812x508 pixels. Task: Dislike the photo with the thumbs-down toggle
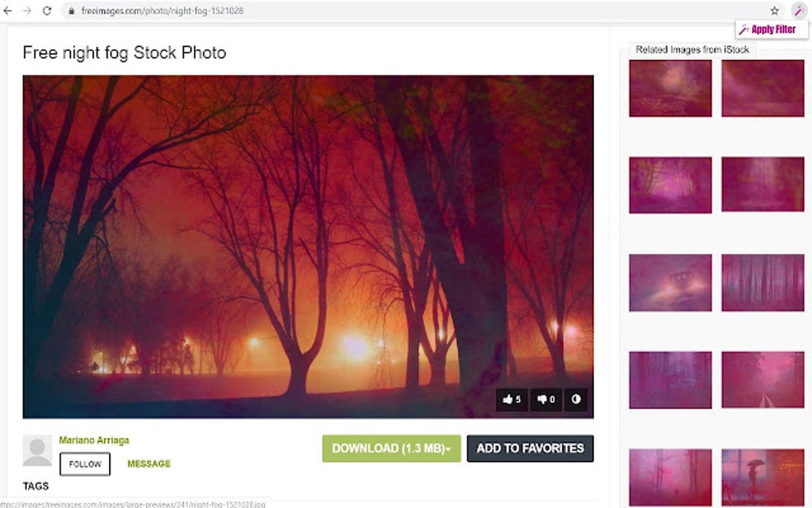[546, 400]
